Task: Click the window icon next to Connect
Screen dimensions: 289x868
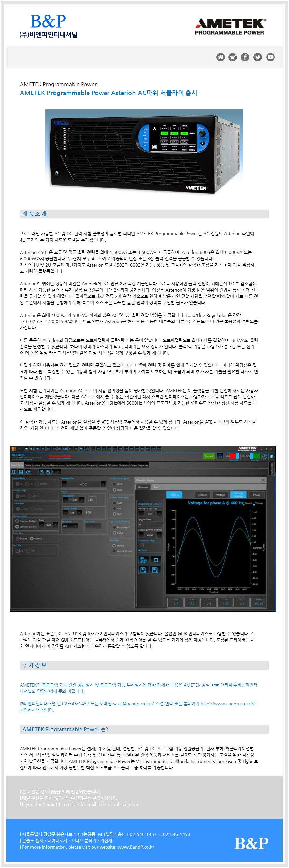Action: click(220, 456)
